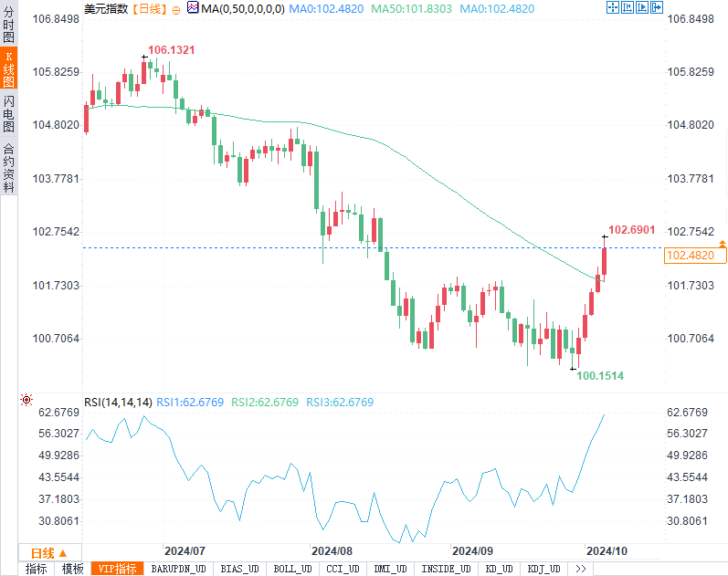Viewport: 728px width, 576px height.
Task: Click the 102.4820 current price tag
Action: coord(695,256)
